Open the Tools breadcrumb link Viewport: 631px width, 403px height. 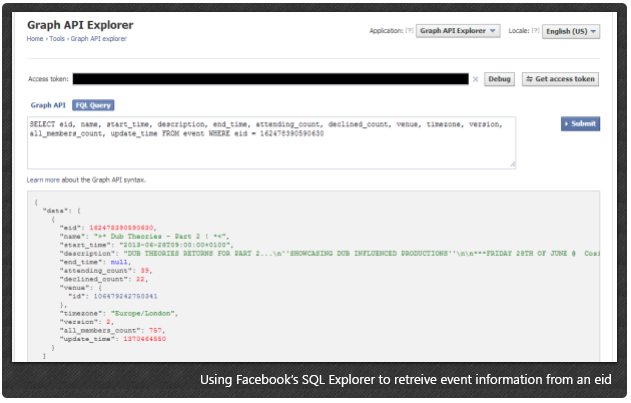57,39
